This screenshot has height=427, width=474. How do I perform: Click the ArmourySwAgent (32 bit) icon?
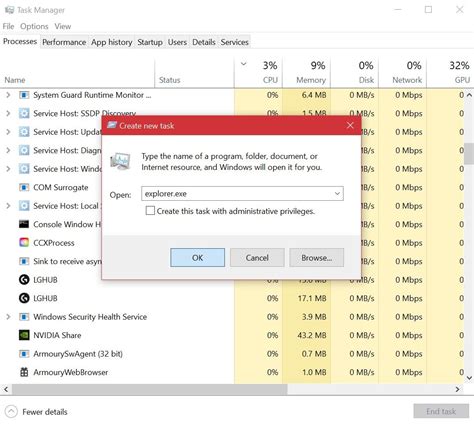[24, 354]
